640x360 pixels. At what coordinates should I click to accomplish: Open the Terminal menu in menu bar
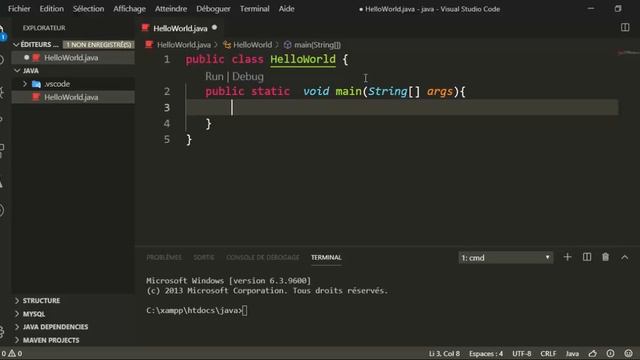tap(254, 9)
